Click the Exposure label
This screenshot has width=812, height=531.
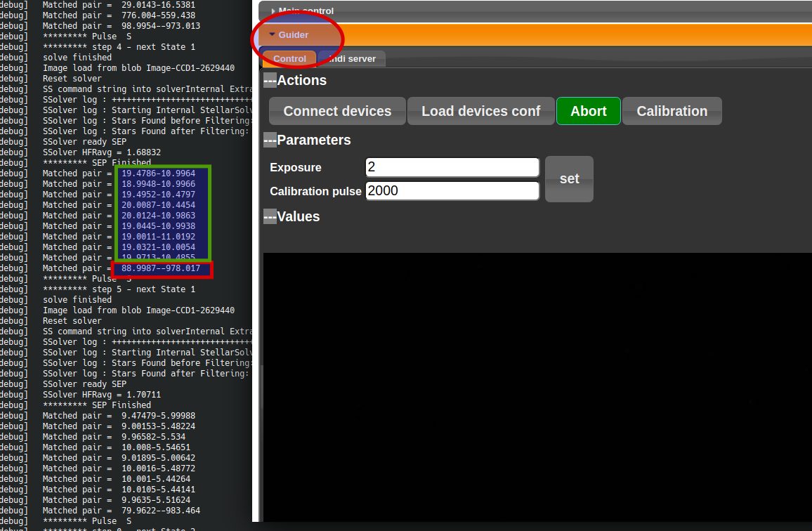pos(295,167)
